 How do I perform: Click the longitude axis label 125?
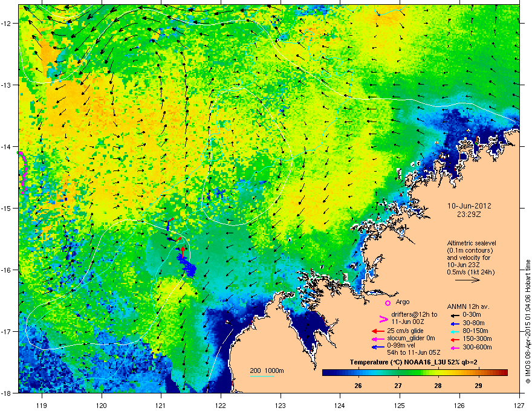[400, 405]
